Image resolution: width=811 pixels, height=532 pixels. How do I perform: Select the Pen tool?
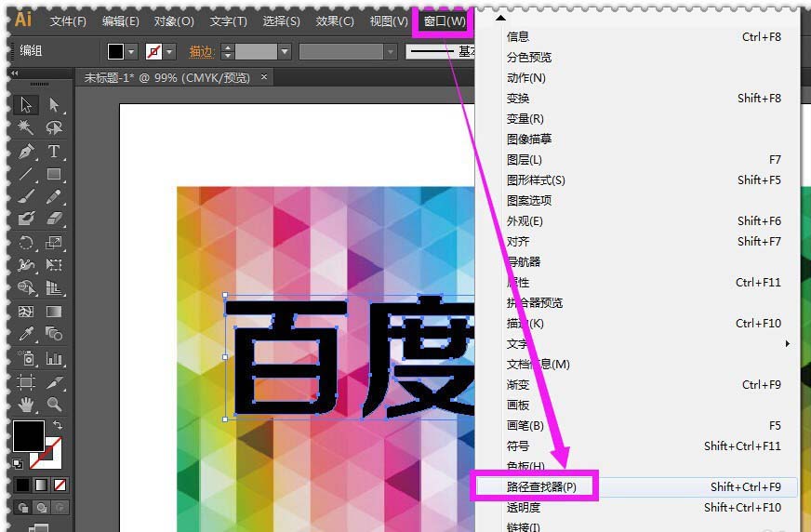tap(26, 151)
